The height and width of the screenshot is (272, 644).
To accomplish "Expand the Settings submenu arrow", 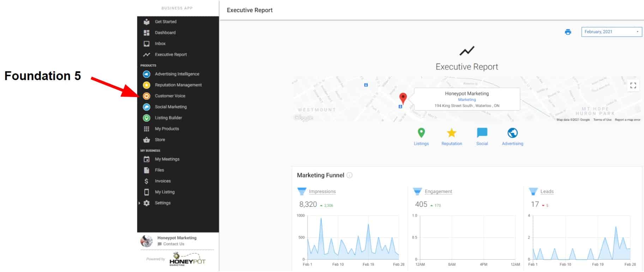I will pos(139,203).
